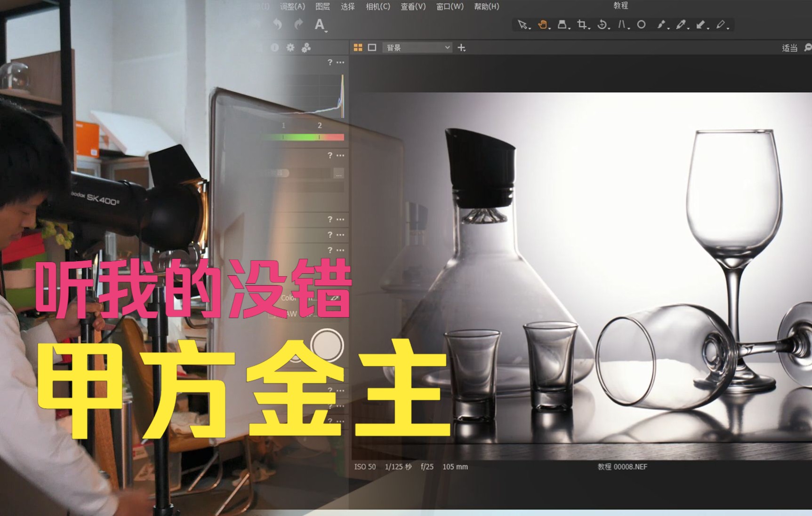The width and height of the screenshot is (812, 516).
Task: Choose the Loupe tool in the toolbar
Action: (562, 24)
